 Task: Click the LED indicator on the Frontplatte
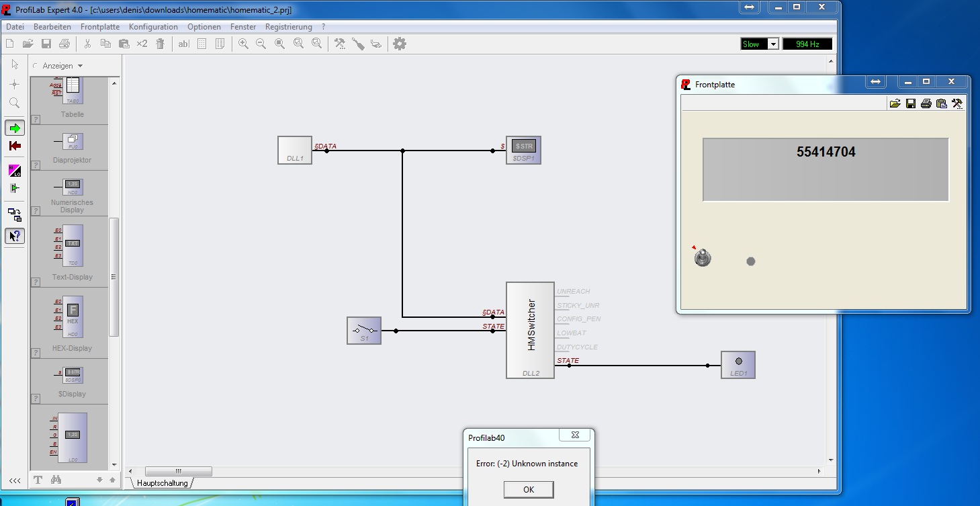tap(750, 261)
